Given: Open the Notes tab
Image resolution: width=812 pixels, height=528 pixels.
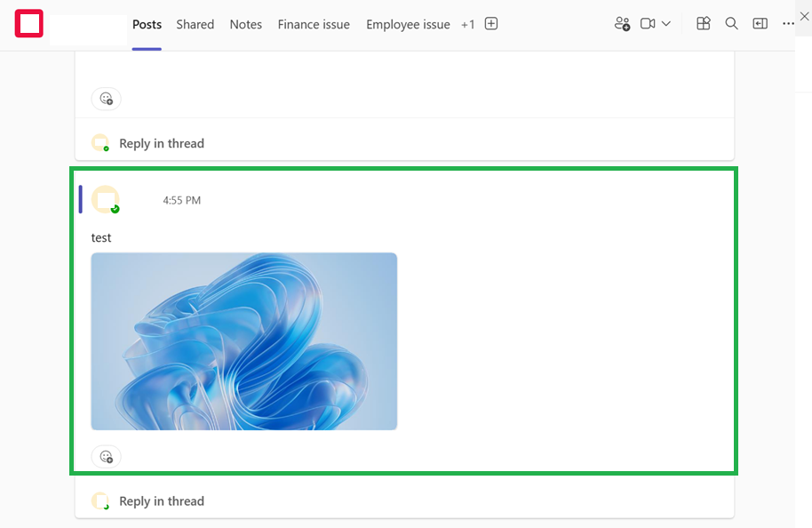Looking at the screenshot, I should click(246, 24).
